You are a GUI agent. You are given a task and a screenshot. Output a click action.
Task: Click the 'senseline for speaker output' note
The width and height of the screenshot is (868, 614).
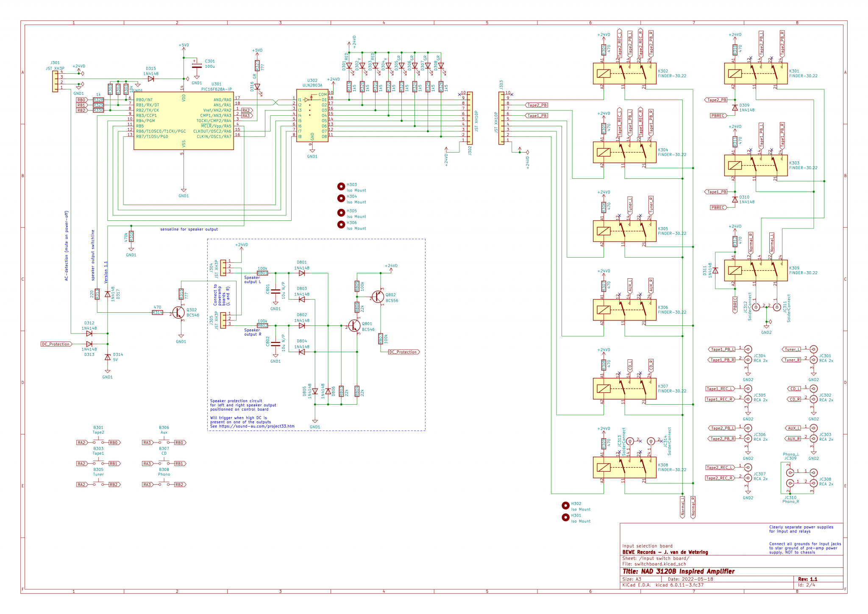pos(189,229)
